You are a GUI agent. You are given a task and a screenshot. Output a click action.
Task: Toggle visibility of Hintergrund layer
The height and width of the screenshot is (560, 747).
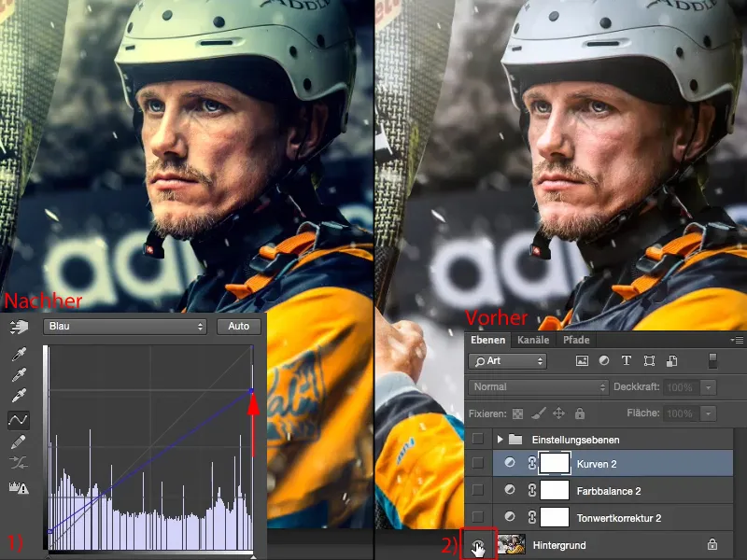[478, 544]
